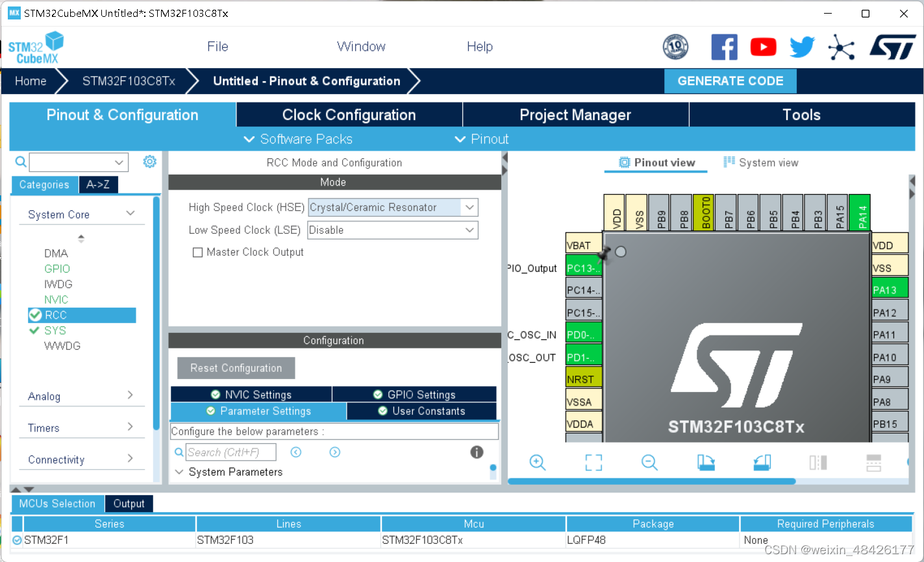Screen dimensions: 924x562
Task: Expand the Timers category
Action: pos(131,426)
